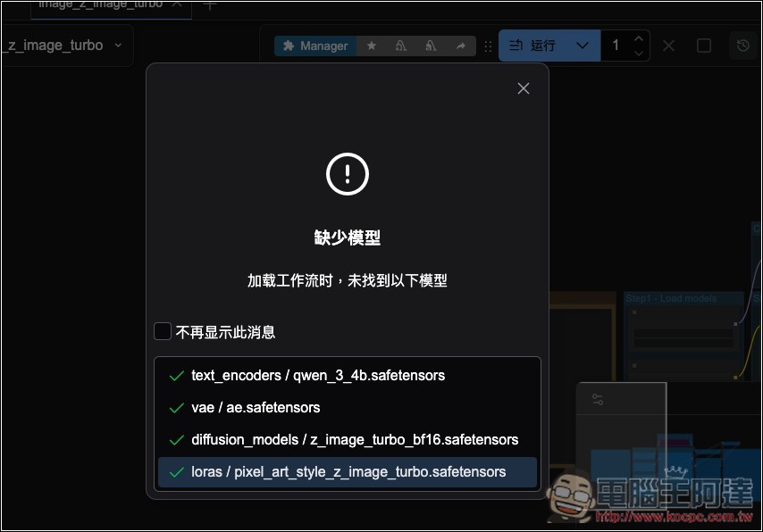Check the 不再显示此消息 checkbox
The image size is (763, 532).
click(163, 331)
